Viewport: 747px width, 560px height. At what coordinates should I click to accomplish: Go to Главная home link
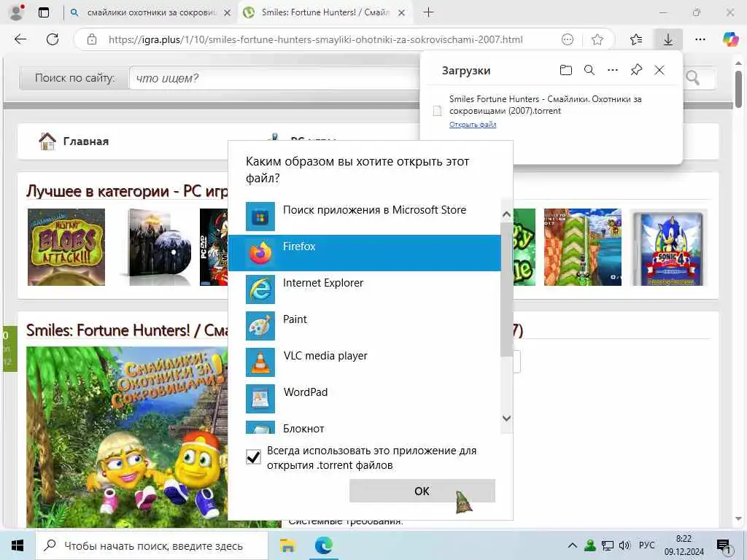74,141
